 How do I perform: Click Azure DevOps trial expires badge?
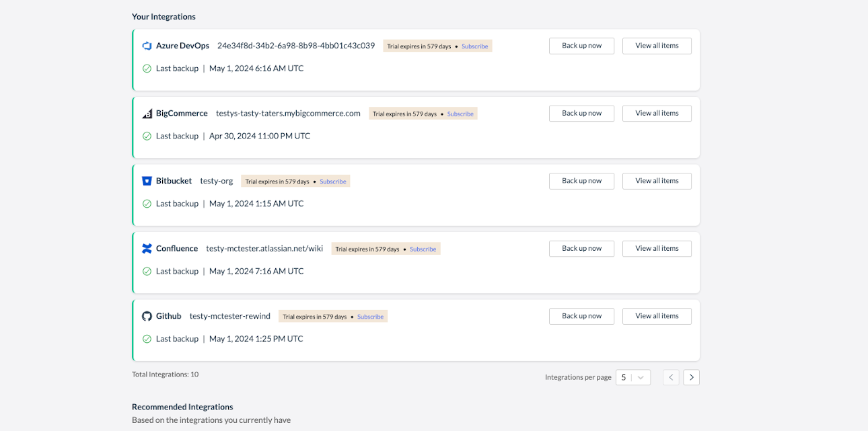point(438,46)
